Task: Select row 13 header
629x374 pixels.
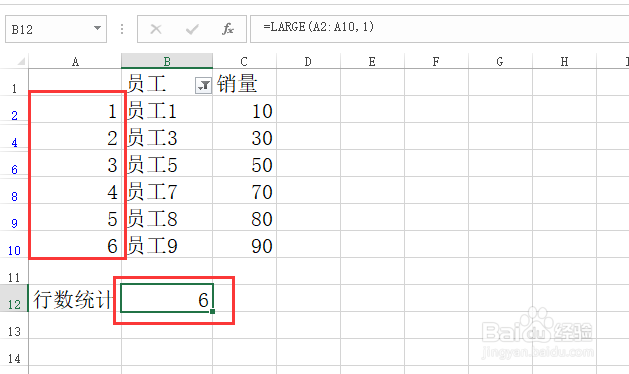Action: tap(14, 325)
